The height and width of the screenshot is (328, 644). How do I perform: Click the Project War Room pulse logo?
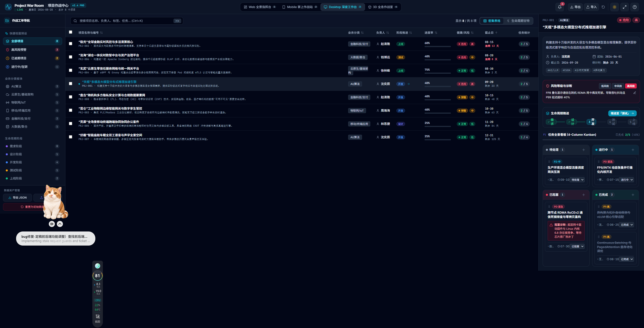point(8,7)
